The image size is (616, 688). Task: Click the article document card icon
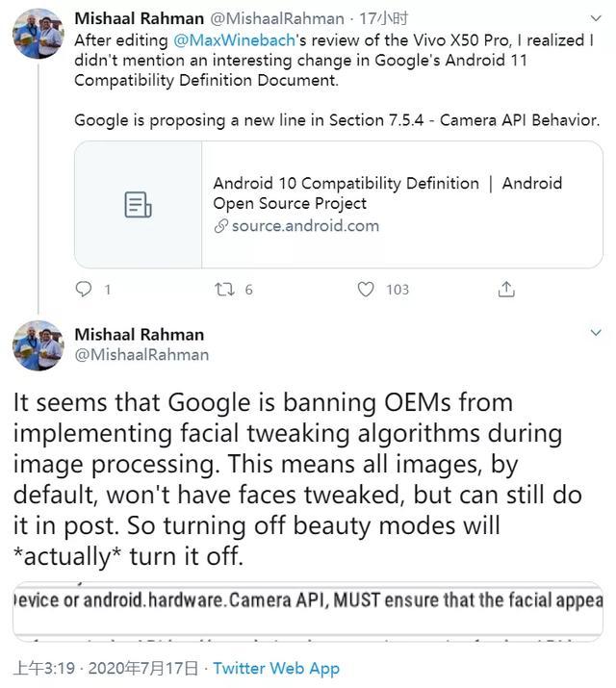point(139,205)
